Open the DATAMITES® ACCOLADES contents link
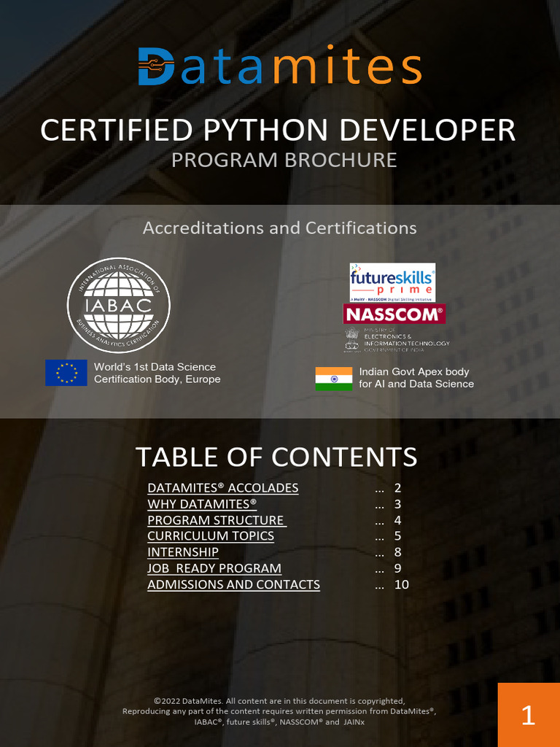Viewport: 560px width, 747px height. click(x=223, y=488)
